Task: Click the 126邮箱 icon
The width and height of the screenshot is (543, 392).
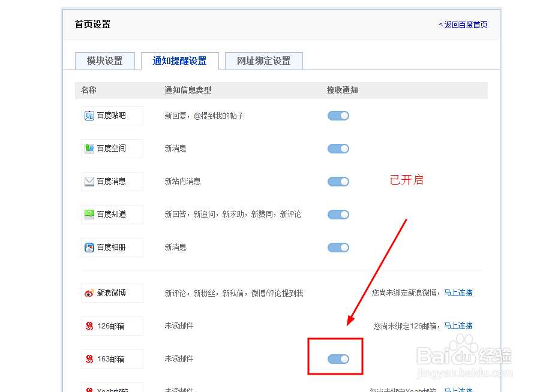Action: (89, 326)
